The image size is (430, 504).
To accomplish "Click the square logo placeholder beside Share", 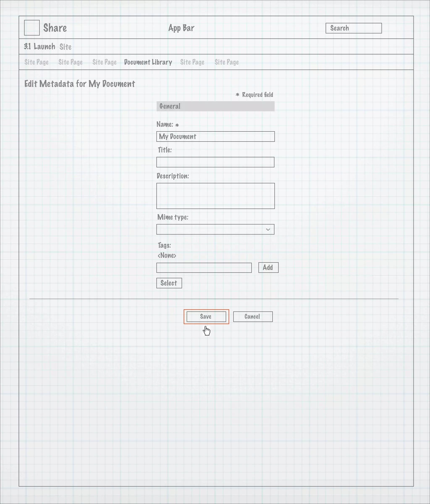I will click(x=32, y=28).
